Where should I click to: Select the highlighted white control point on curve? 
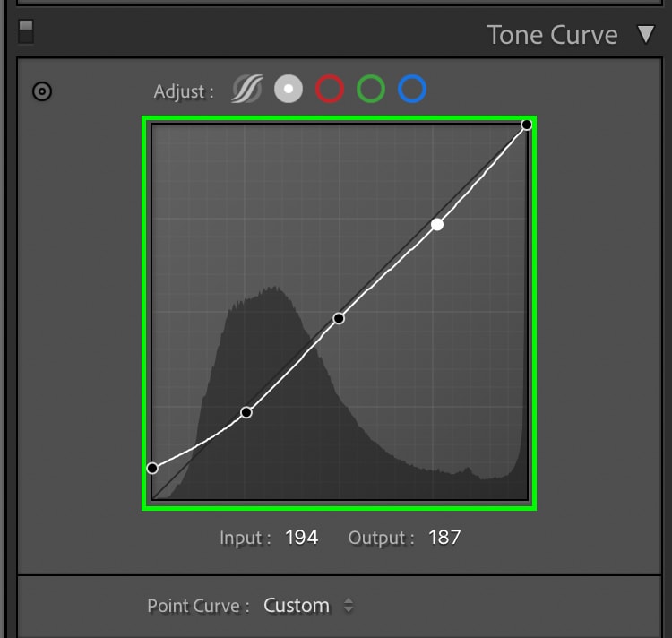click(x=437, y=224)
